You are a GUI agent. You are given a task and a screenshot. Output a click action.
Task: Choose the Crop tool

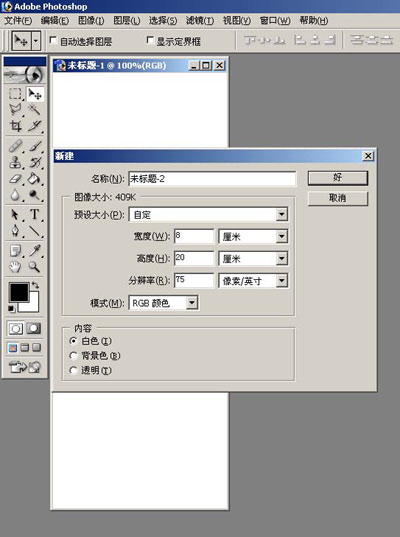pos(15,126)
